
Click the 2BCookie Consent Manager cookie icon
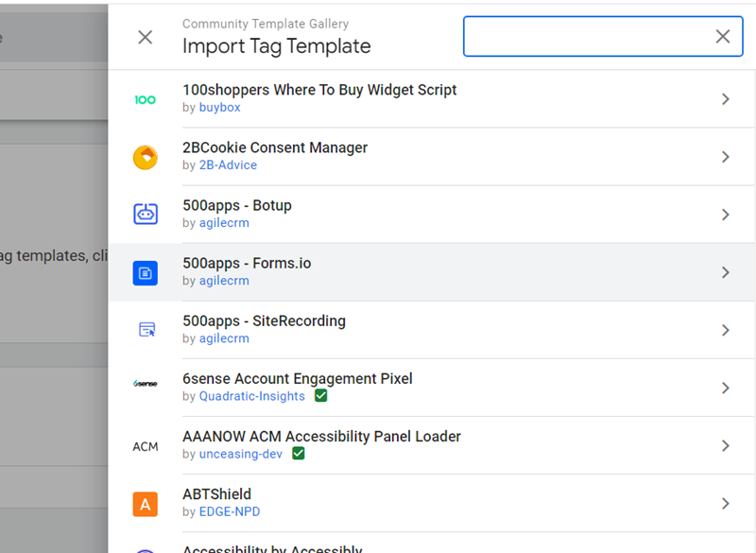click(146, 157)
